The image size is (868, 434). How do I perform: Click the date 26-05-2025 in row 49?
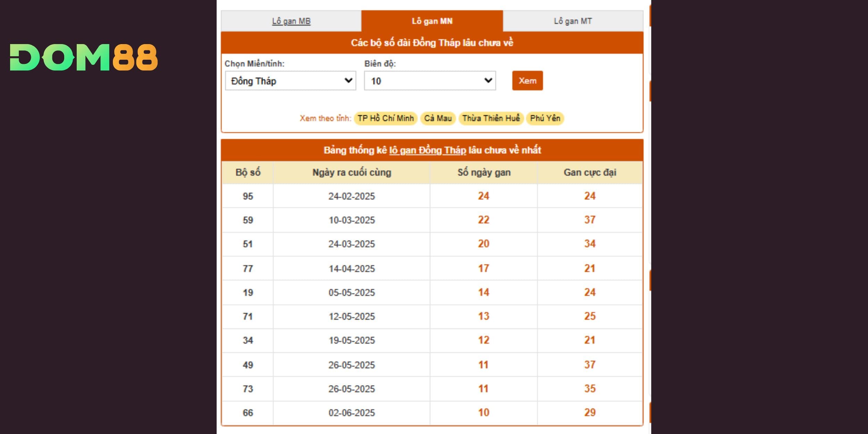point(352,365)
